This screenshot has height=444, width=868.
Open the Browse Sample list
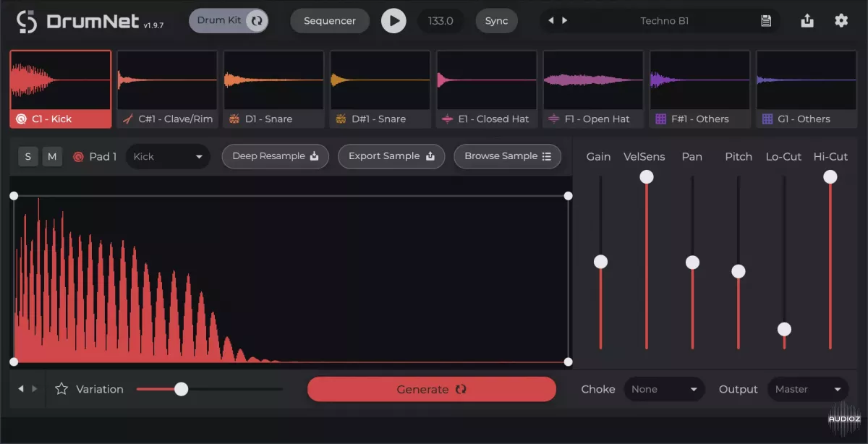coord(508,156)
